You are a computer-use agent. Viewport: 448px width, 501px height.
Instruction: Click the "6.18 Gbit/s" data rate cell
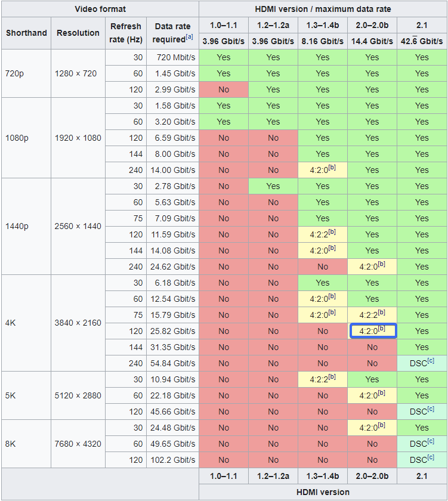tap(172, 283)
